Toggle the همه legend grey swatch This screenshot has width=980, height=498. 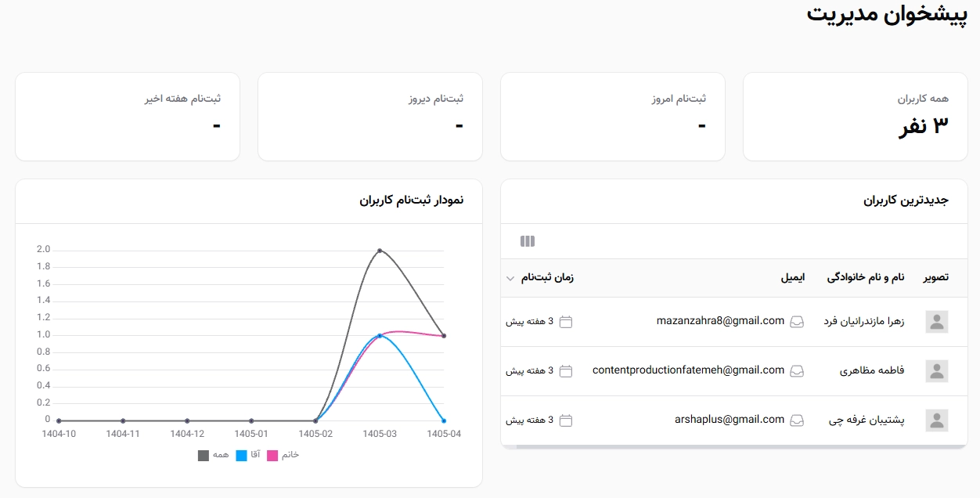tap(204, 455)
